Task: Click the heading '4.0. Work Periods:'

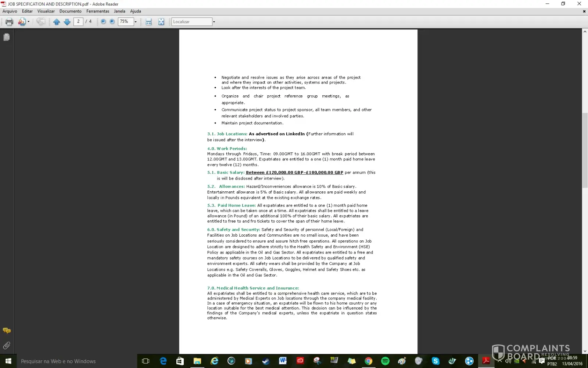Action: click(227, 149)
